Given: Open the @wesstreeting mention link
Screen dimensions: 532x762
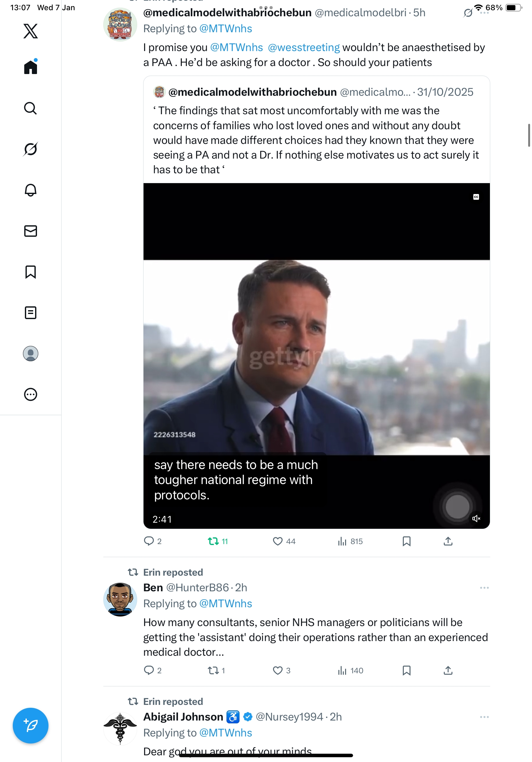Looking at the screenshot, I should pyautogui.click(x=304, y=48).
